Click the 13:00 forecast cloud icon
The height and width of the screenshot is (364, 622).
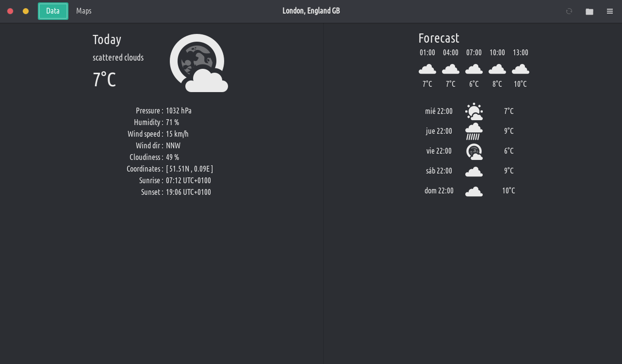coord(521,69)
